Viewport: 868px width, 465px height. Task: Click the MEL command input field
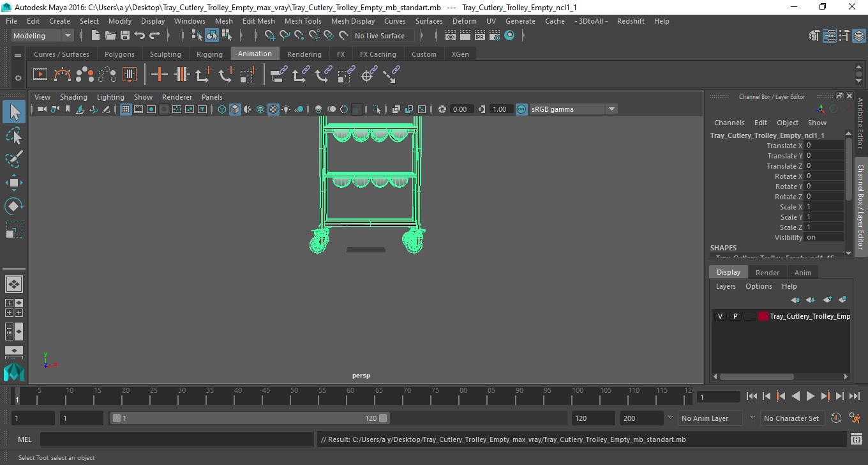tap(177, 439)
